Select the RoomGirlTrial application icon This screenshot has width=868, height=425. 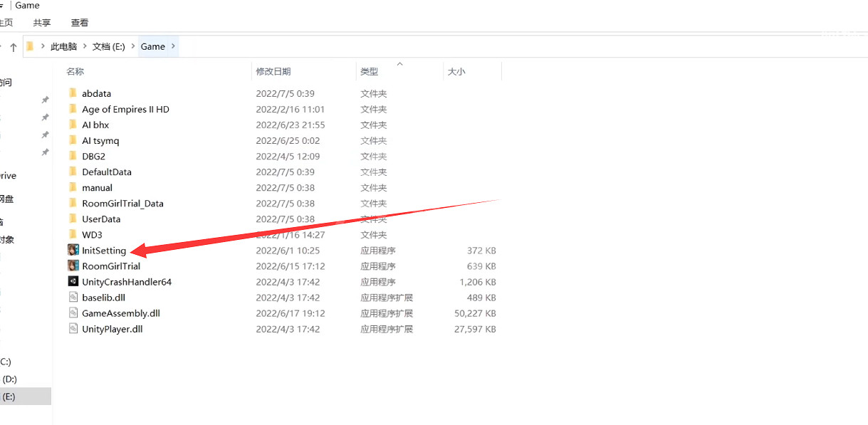click(73, 266)
